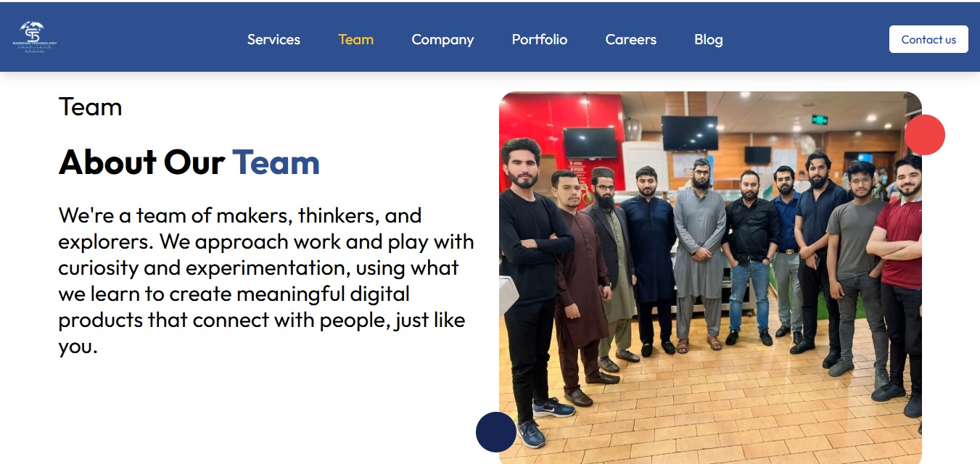980x464 pixels.
Task: Click the navy blue decorative circle
Action: (x=496, y=432)
